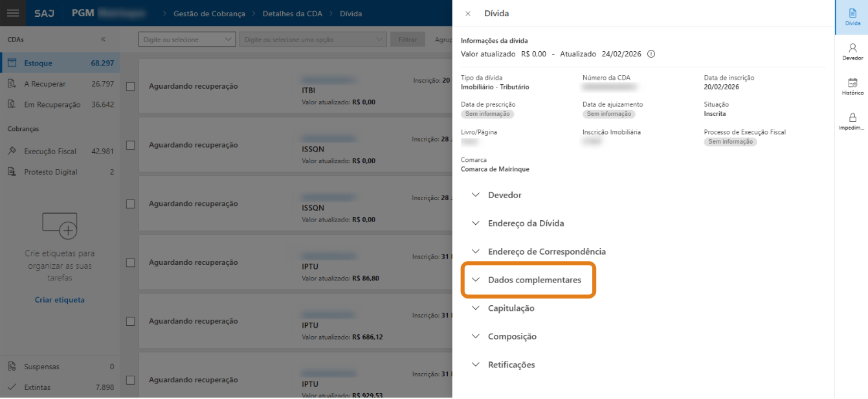Screen dimensions: 868x399
Task: Go to the Em Recuperação list
Action: point(52,104)
